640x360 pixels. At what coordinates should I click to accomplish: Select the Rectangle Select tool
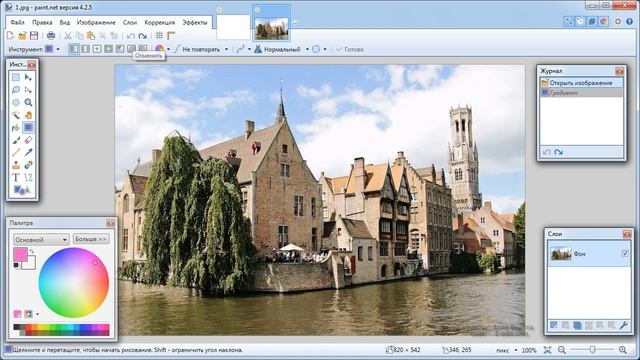[16, 77]
